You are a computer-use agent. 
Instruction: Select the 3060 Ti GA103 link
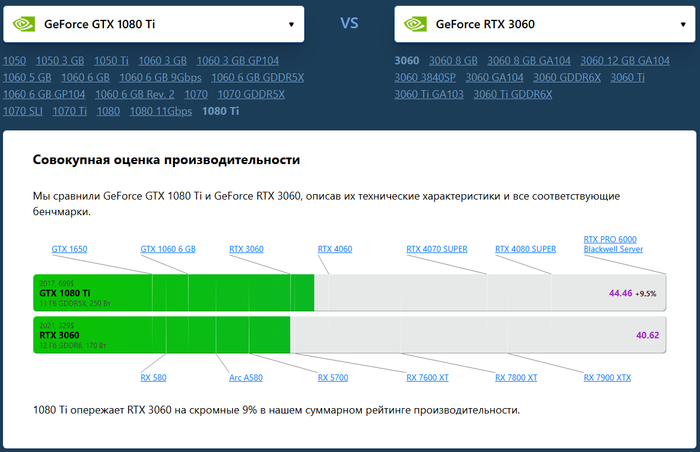pyautogui.click(x=429, y=95)
